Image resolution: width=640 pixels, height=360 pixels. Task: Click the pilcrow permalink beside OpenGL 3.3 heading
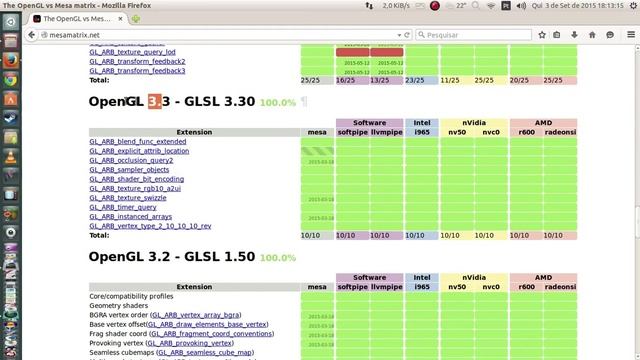[304, 101]
